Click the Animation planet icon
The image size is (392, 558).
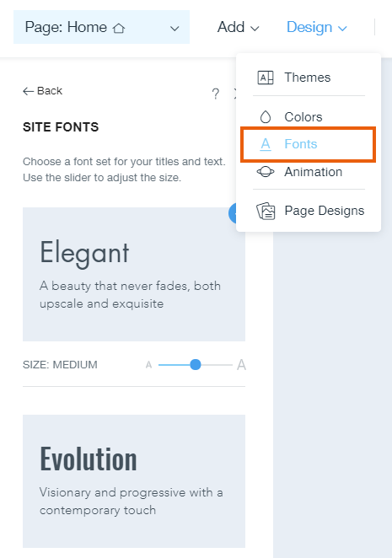click(x=266, y=172)
